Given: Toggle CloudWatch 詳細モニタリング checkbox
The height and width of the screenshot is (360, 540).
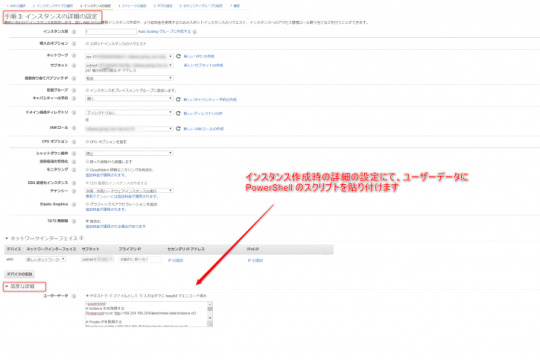Looking at the screenshot, I should click(87, 170).
